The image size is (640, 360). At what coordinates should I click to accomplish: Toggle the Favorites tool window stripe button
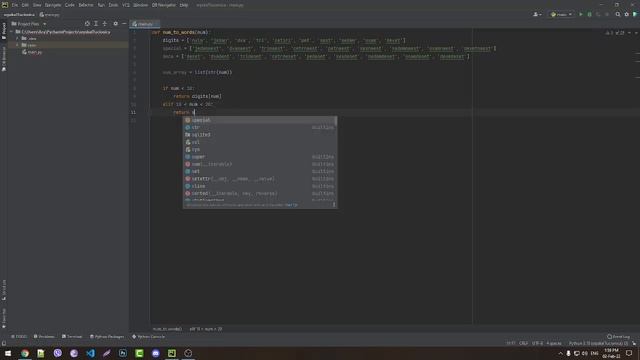[x=4, y=318]
